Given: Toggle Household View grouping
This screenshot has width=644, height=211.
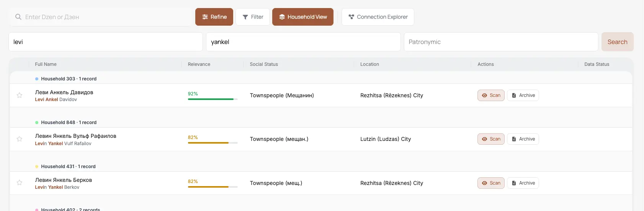Looking at the screenshot, I should click(303, 17).
